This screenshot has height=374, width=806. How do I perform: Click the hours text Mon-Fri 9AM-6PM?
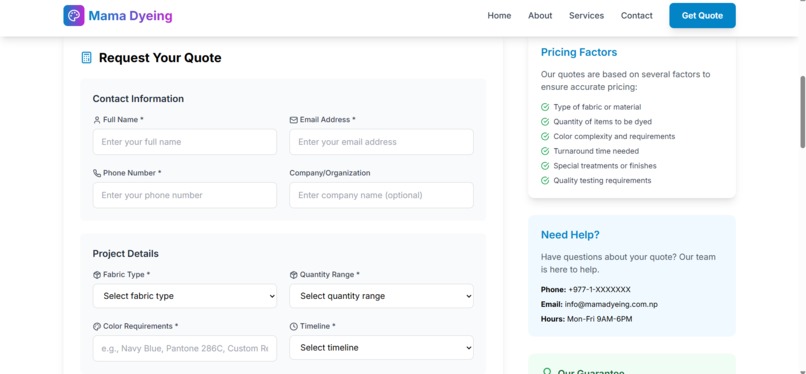pos(599,319)
